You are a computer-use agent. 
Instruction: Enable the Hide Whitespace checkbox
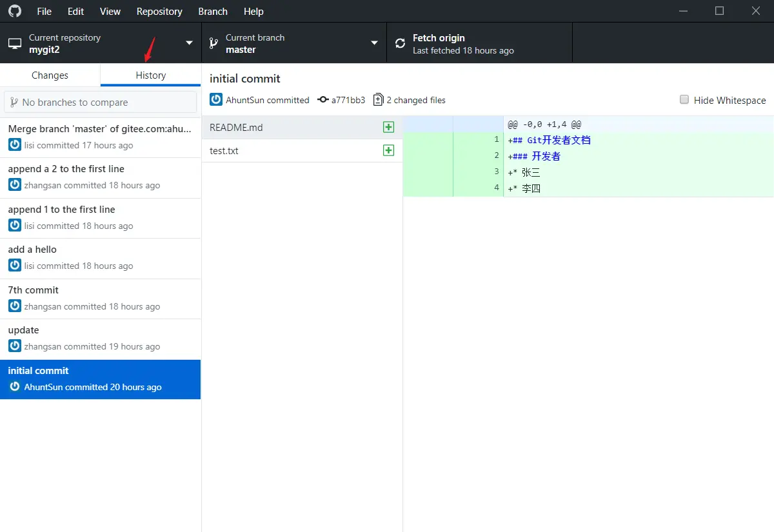(x=684, y=100)
